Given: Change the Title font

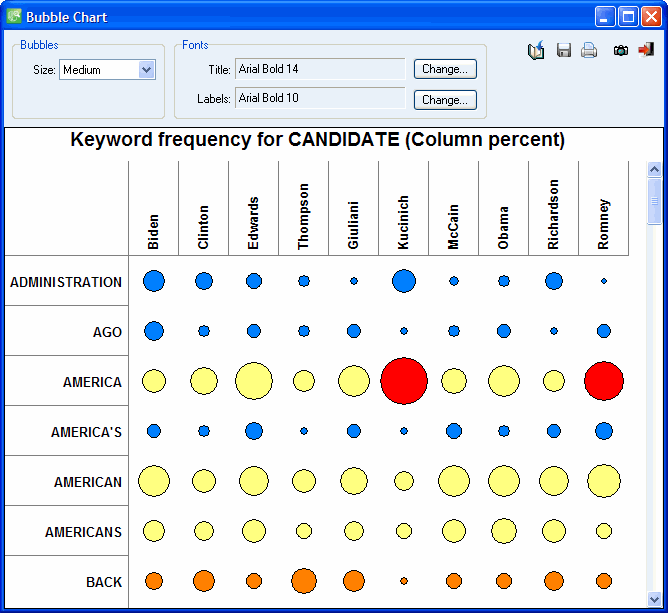Looking at the screenshot, I should (445, 69).
